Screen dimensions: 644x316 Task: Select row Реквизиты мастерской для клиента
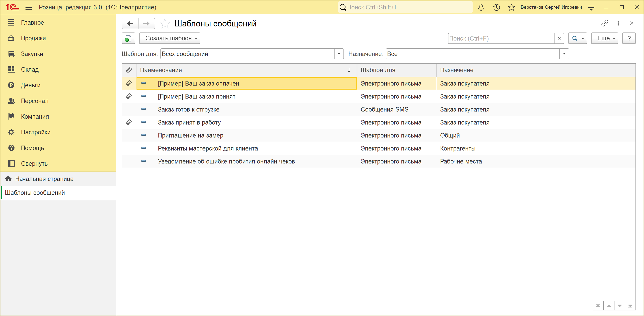pos(378,148)
